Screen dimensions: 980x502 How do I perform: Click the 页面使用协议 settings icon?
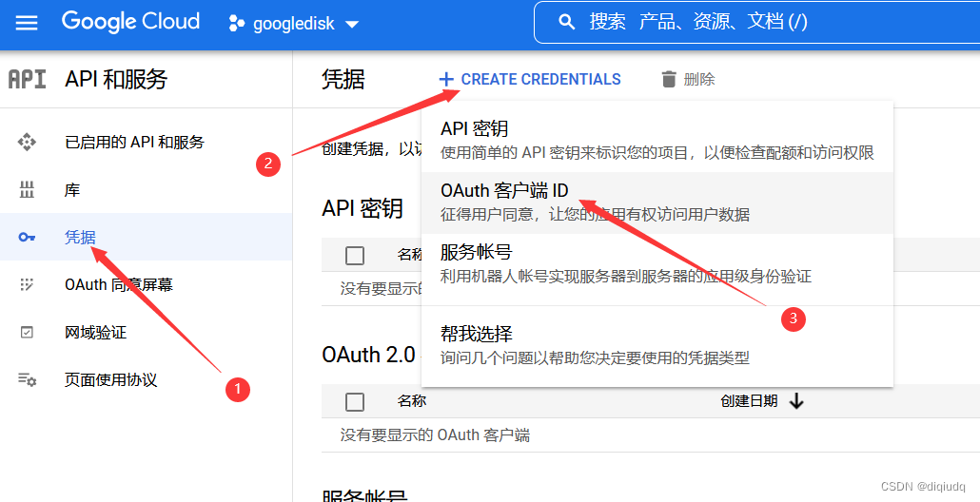click(x=27, y=379)
